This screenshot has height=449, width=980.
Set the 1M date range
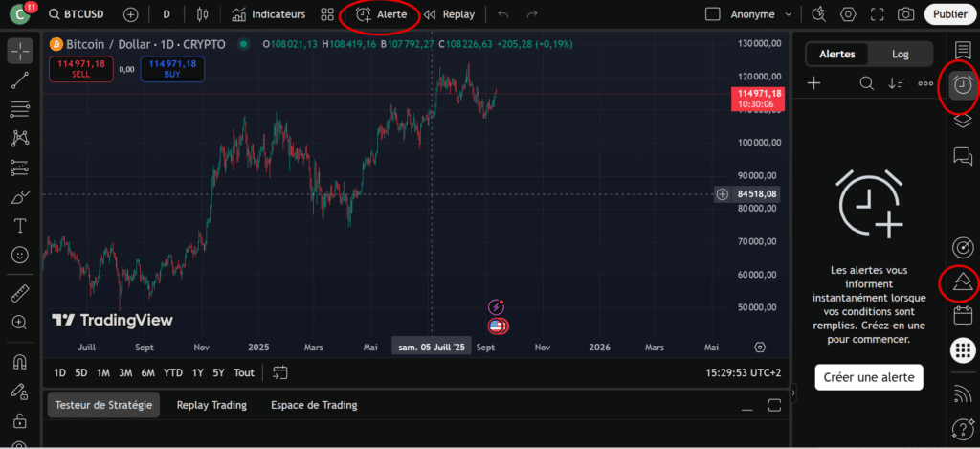point(103,372)
